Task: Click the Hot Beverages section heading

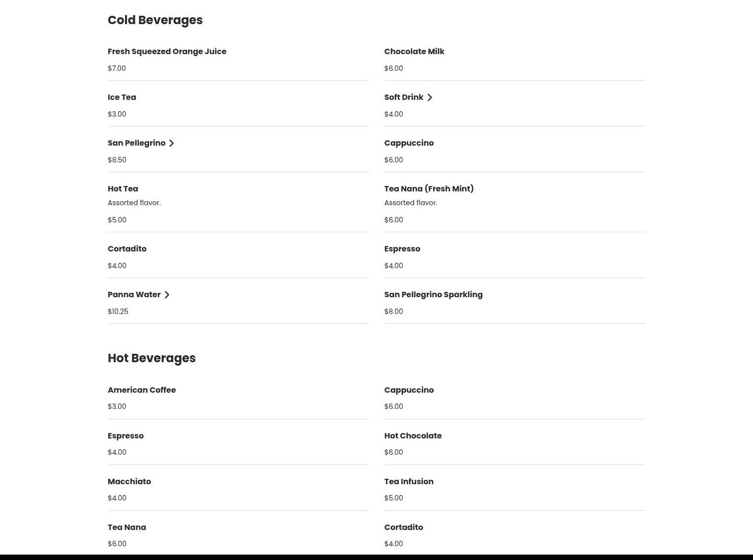Action: tap(152, 358)
